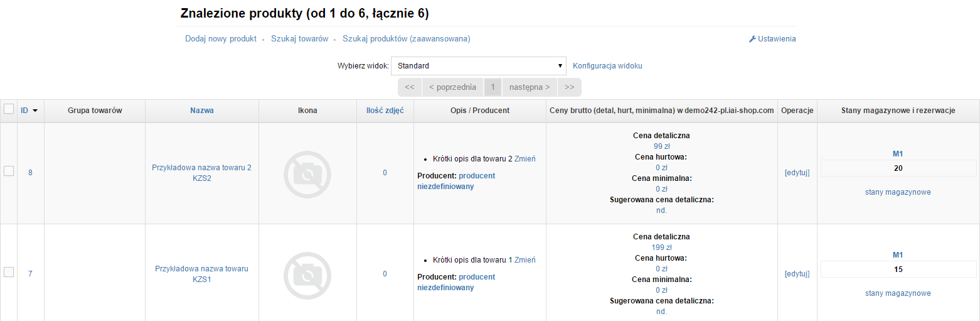Click the no-photo icon for product 7
Viewport: 980px width, 321px height.
[307, 275]
